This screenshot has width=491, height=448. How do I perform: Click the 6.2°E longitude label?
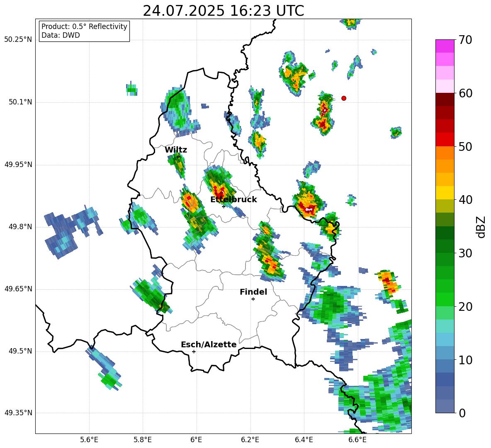pos(250,440)
